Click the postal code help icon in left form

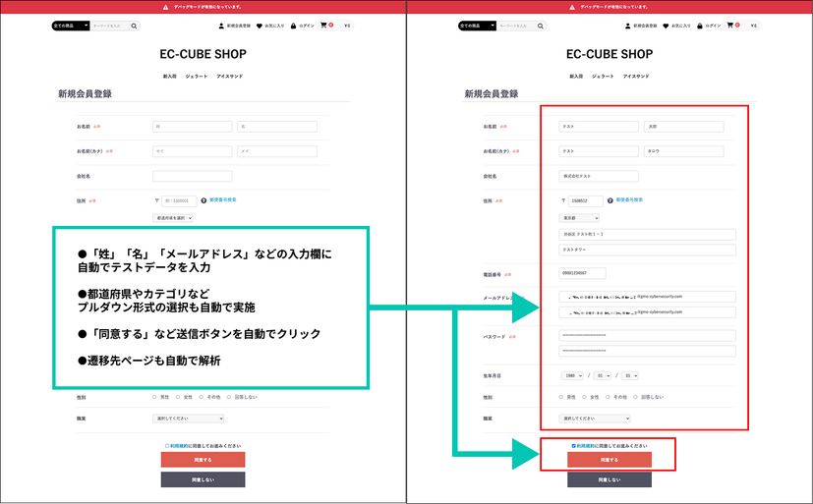pyautogui.click(x=203, y=199)
